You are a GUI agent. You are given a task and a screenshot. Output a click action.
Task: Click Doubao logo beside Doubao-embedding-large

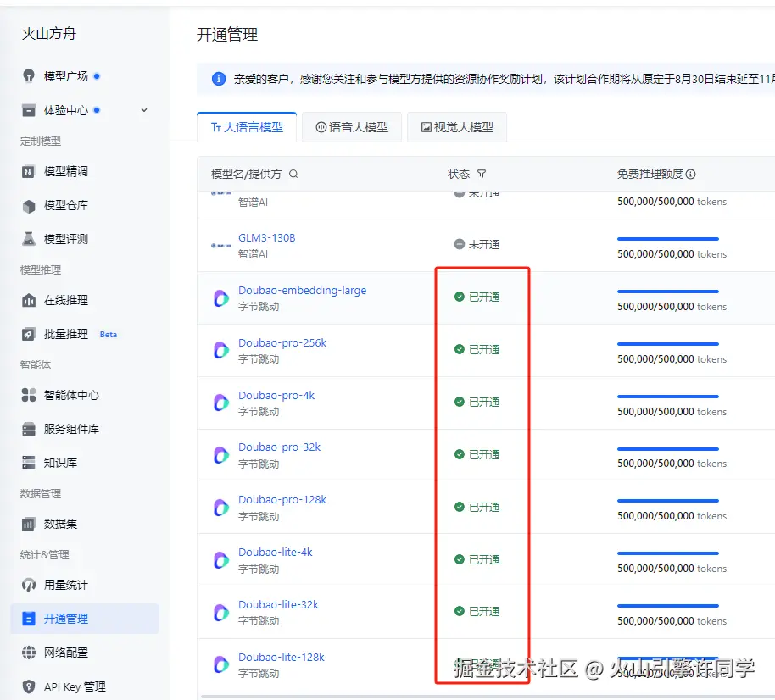pos(221,298)
